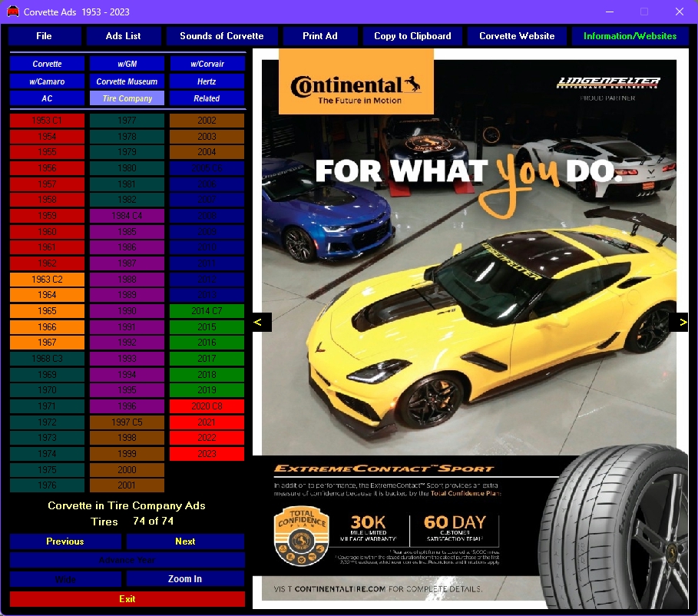Choose year 2014 C7
The height and width of the screenshot is (616, 698).
tap(207, 311)
